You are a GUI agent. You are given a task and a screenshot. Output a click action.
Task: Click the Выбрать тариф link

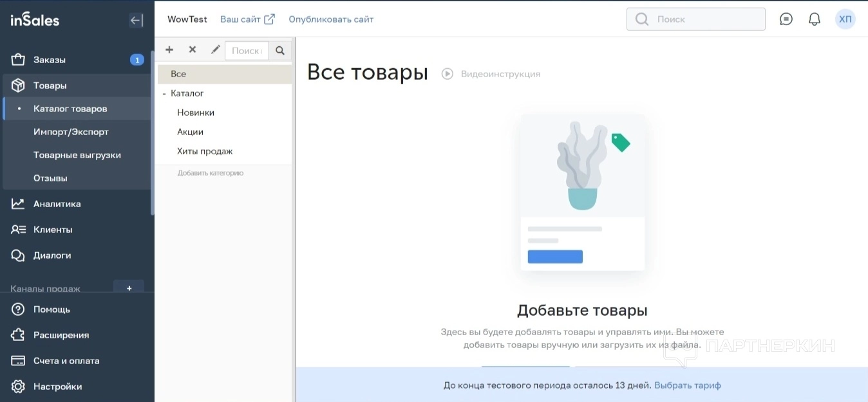(687, 385)
